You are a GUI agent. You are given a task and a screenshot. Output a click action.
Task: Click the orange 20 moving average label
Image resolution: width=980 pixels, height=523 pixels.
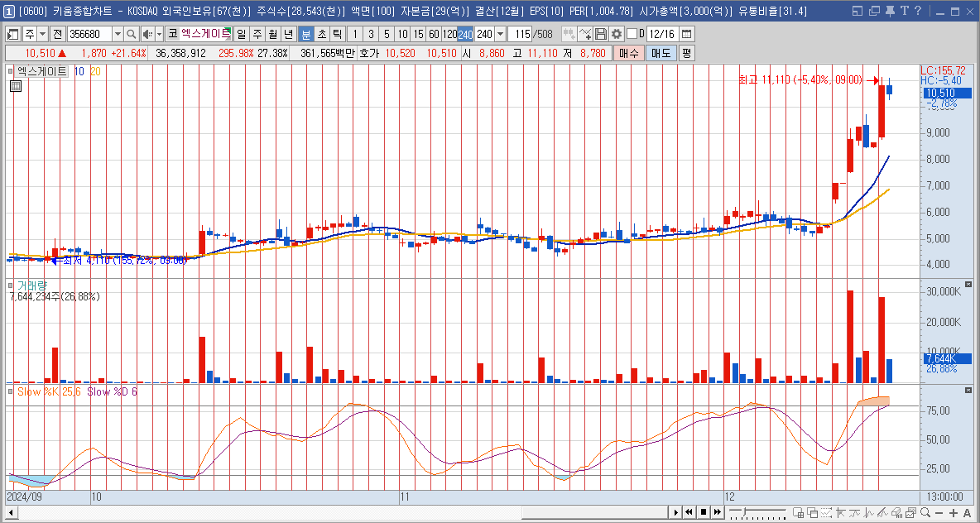[95, 71]
